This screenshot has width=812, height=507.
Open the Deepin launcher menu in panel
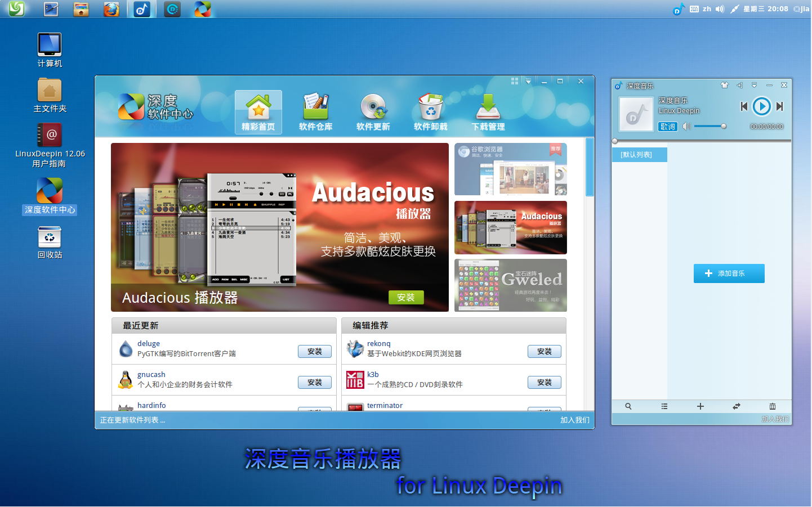point(16,8)
